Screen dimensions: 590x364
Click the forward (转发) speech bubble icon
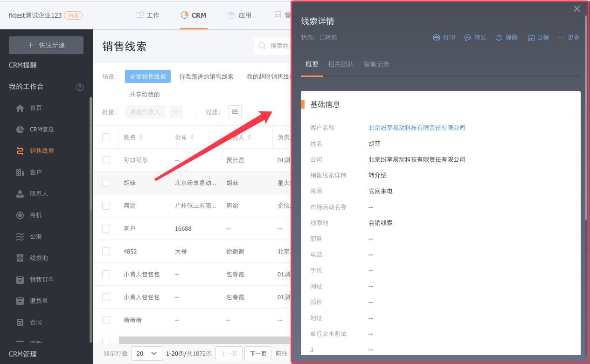pos(468,38)
